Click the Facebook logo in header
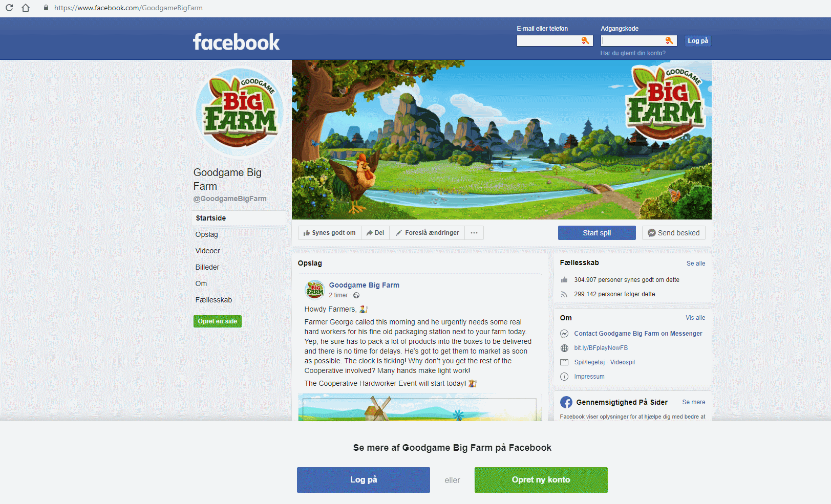The height and width of the screenshot is (504, 831). pyautogui.click(x=236, y=42)
